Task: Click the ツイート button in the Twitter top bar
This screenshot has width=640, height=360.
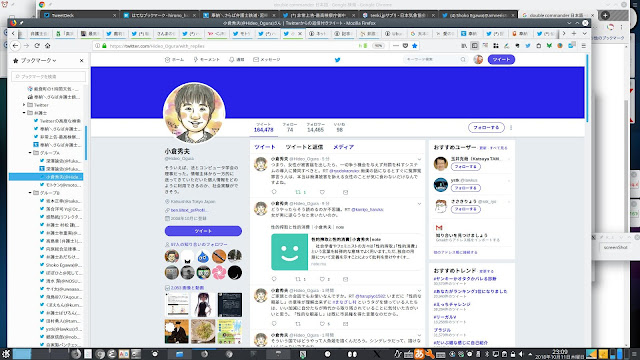Action: [501, 60]
